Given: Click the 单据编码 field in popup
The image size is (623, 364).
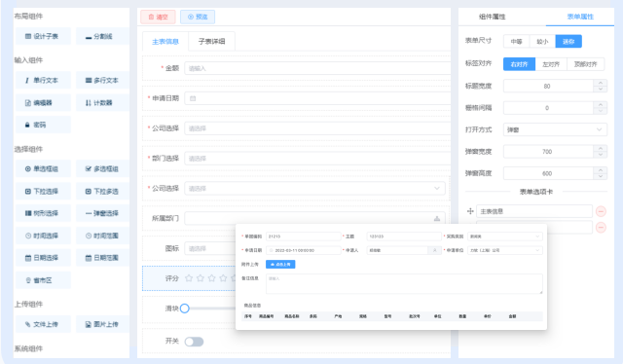Looking at the screenshot, I should (303, 237).
